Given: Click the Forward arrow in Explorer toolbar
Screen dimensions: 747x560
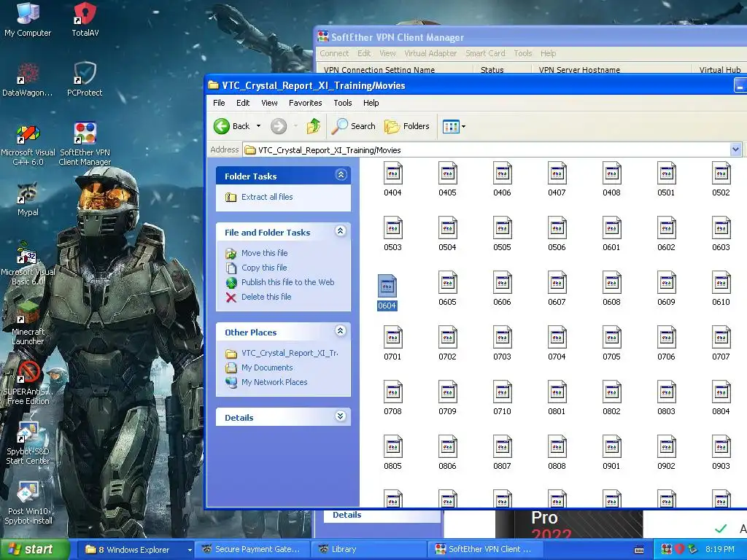Looking at the screenshot, I should click(279, 126).
